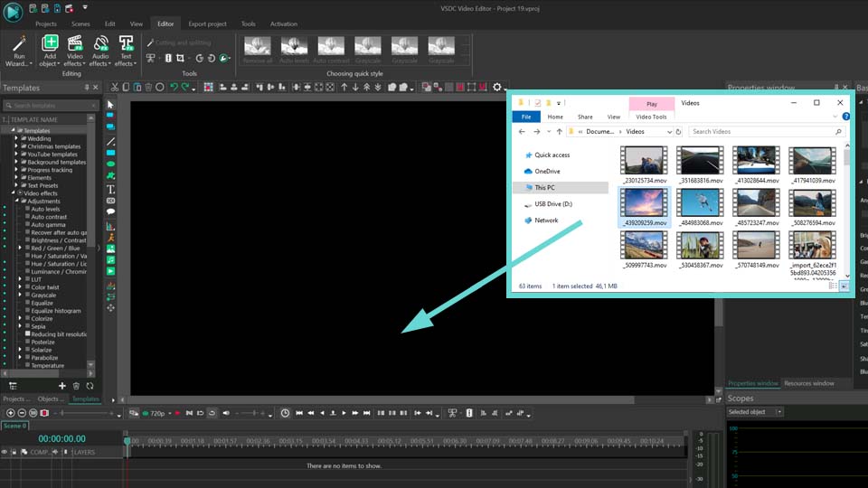
Task: Open the Video Tools tab in Explorer
Action: click(x=651, y=117)
